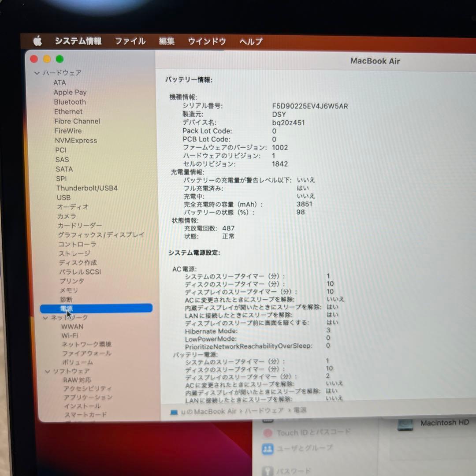Collapse the ハードウェア section

point(37,73)
